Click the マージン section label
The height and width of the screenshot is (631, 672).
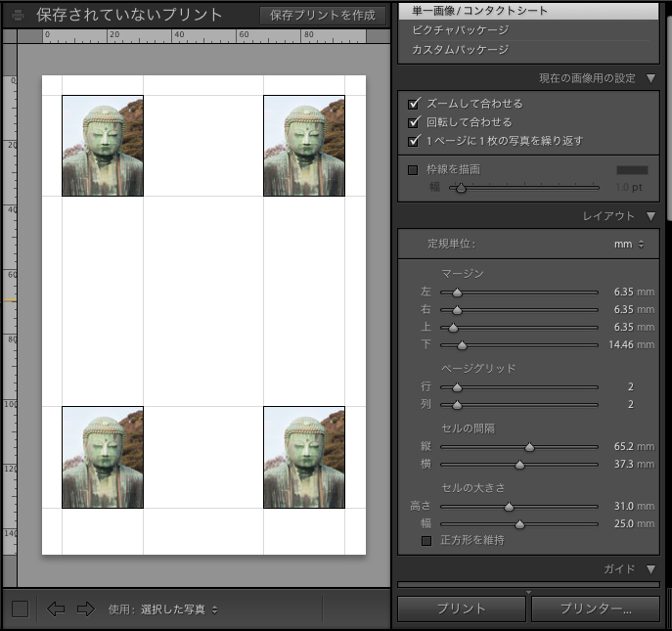463,274
